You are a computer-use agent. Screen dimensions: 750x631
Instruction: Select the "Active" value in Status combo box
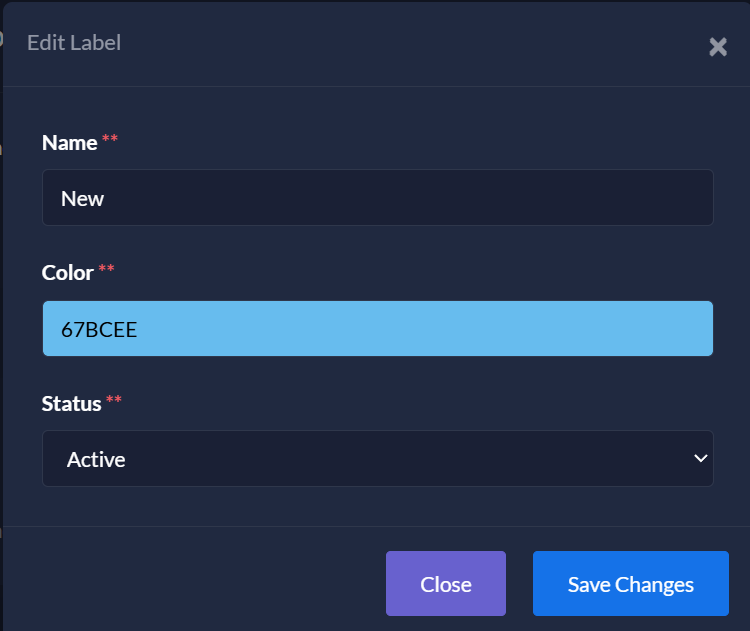(96, 460)
